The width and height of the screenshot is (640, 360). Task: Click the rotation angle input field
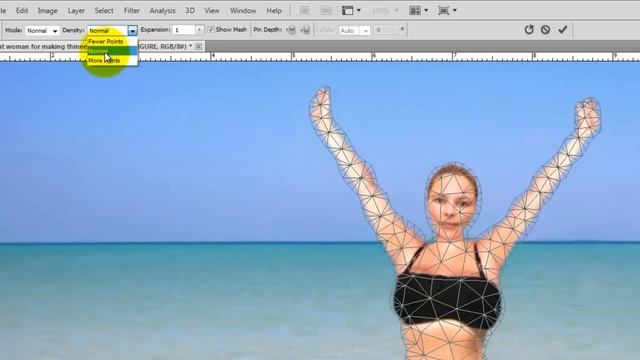pyautogui.click(x=386, y=30)
